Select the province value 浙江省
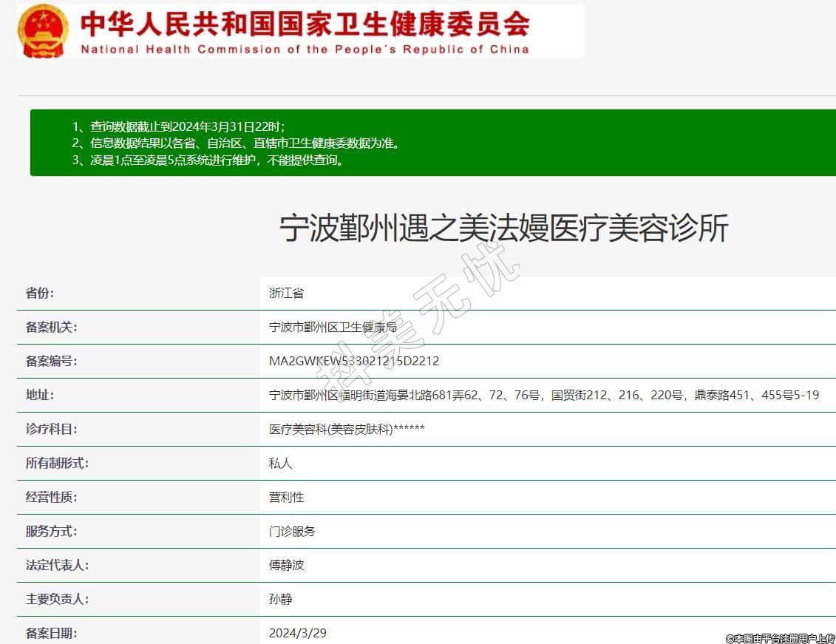836x644 pixels. 286,294
